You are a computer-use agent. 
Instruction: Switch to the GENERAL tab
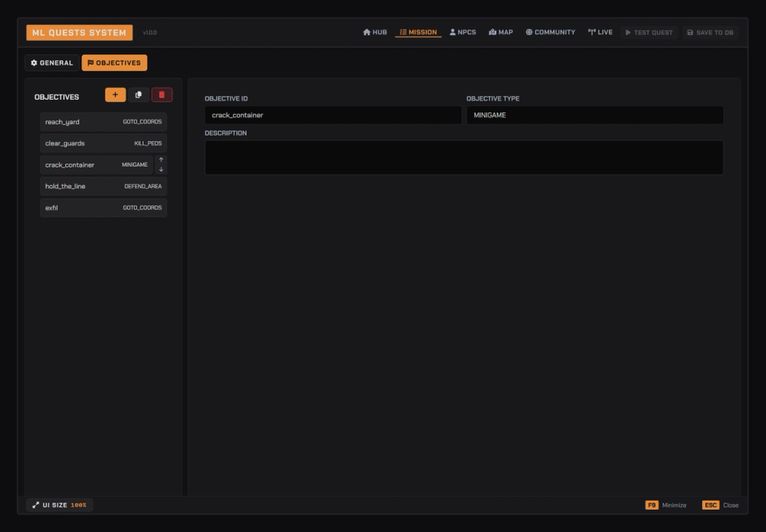tap(52, 62)
